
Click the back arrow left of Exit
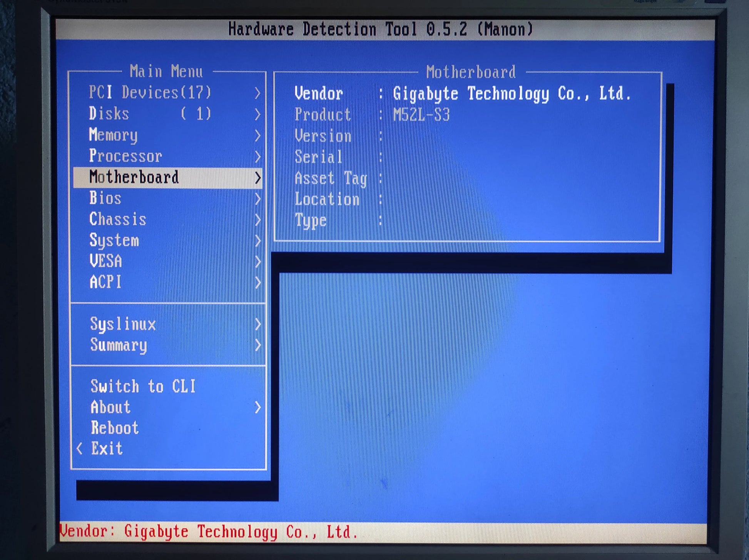click(x=80, y=449)
